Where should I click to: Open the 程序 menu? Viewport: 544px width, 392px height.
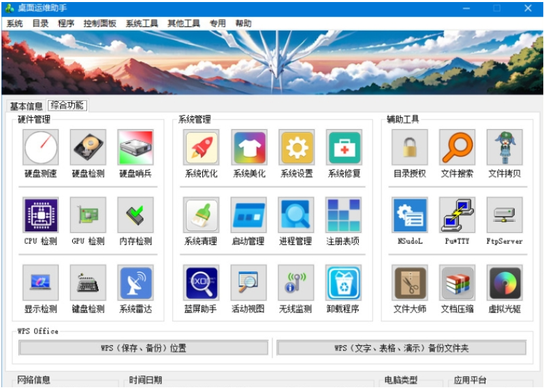pyautogui.click(x=66, y=24)
